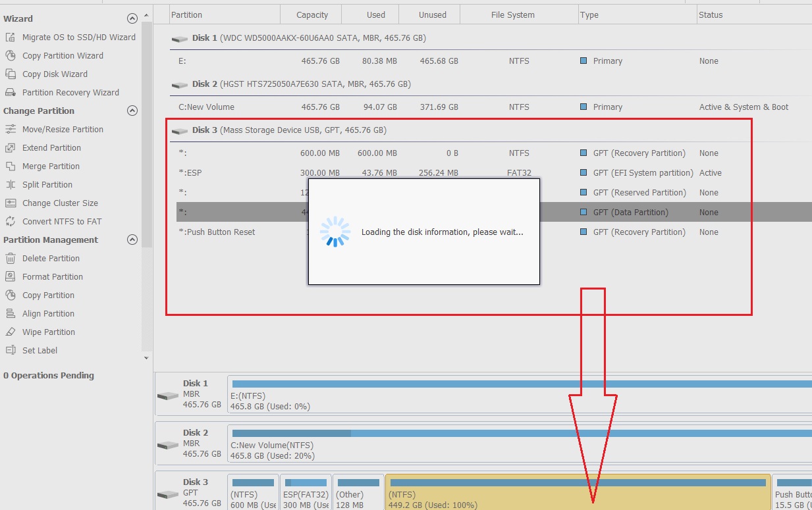Open the Format Partition option

coord(53,277)
